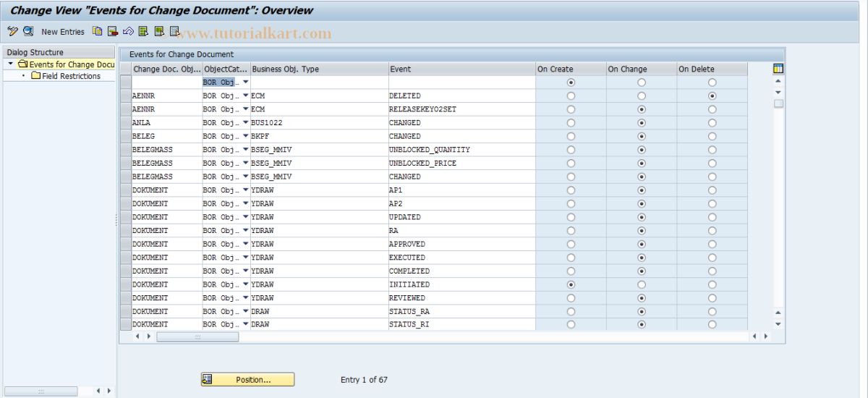Click the Display/Change toggle pencil icon
This screenshot has height=398, width=868.
coord(12,31)
